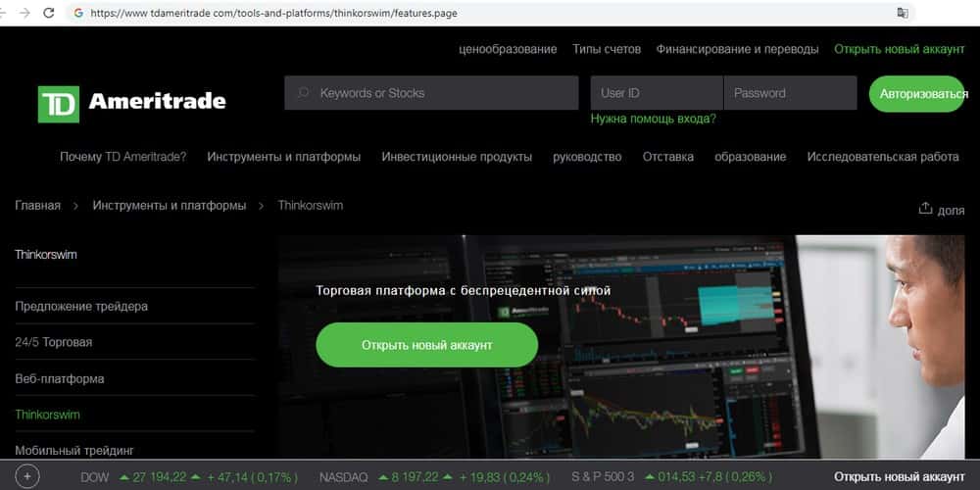
Task: Click the Главная breadcrumb
Action: coord(37,205)
